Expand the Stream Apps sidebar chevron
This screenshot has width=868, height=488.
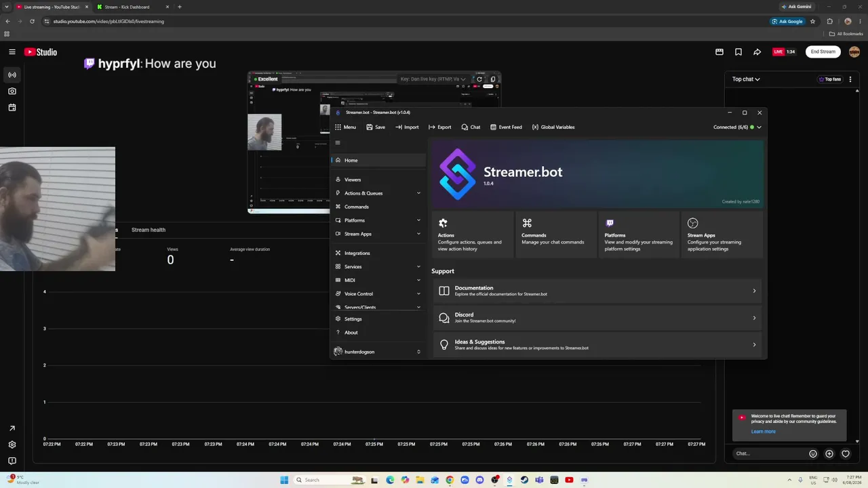click(418, 234)
